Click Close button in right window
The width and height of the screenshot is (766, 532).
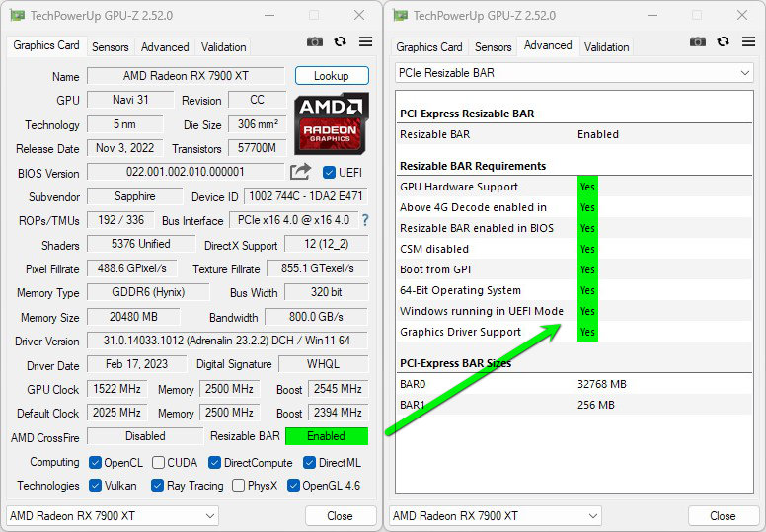tap(723, 516)
